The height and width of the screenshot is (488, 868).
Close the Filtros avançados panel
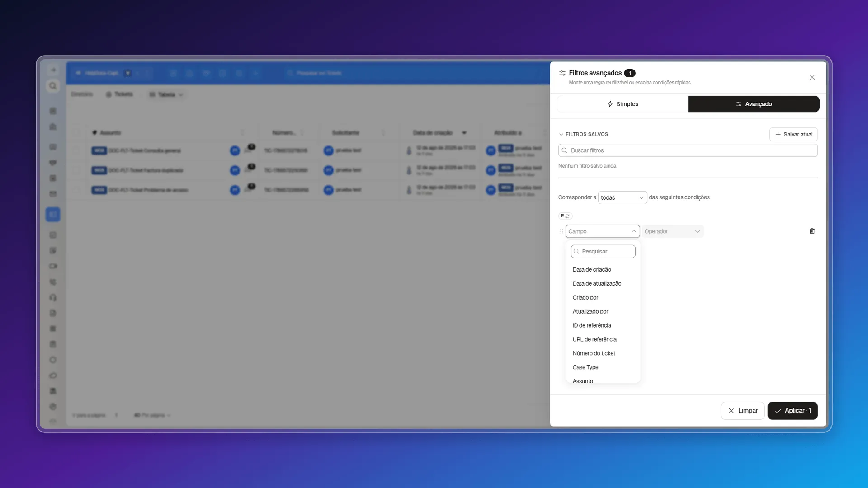tap(812, 77)
